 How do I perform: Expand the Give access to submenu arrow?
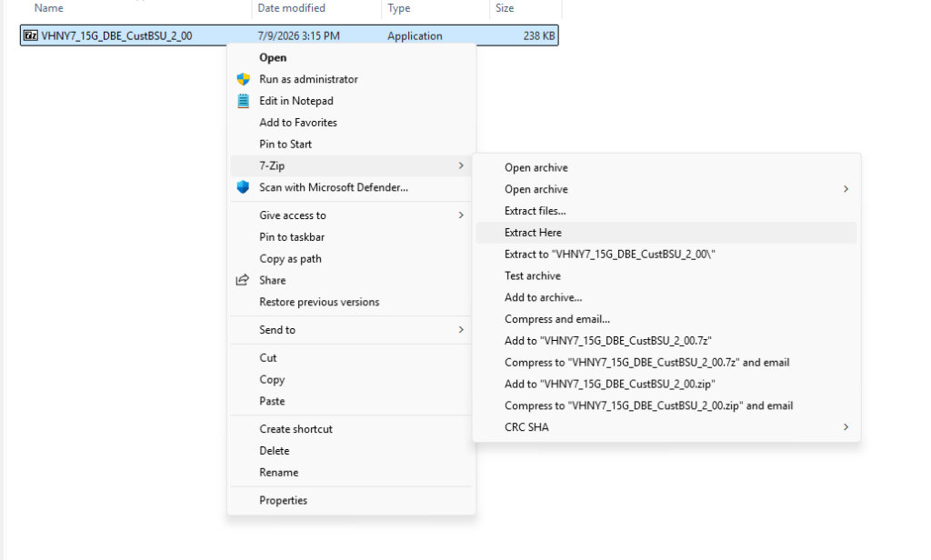[x=461, y=215]
